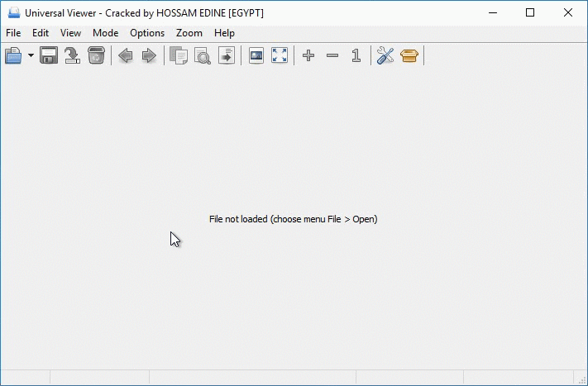The image size is (588, 386).
Task: Click the Find magnifier icon
Action: coord(203,55)
